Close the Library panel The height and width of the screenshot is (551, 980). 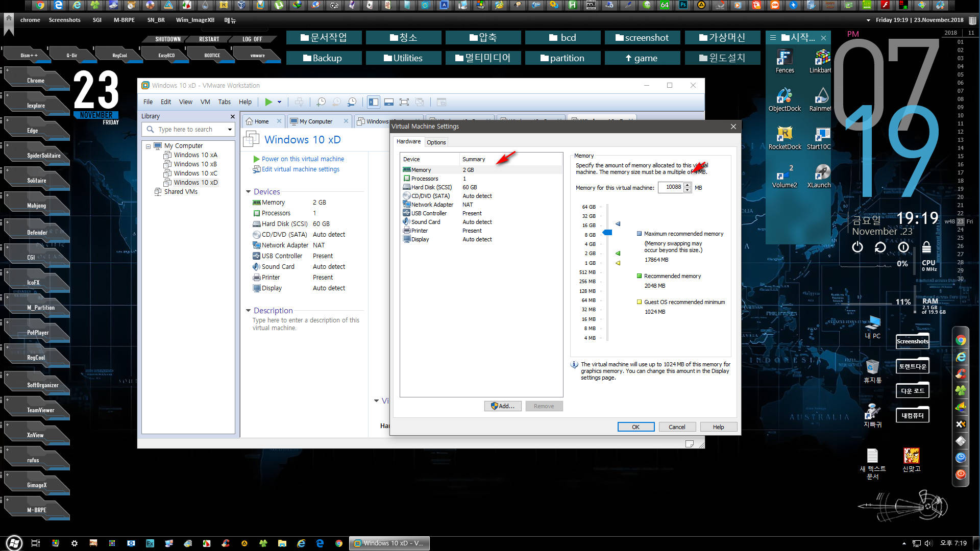233,116
